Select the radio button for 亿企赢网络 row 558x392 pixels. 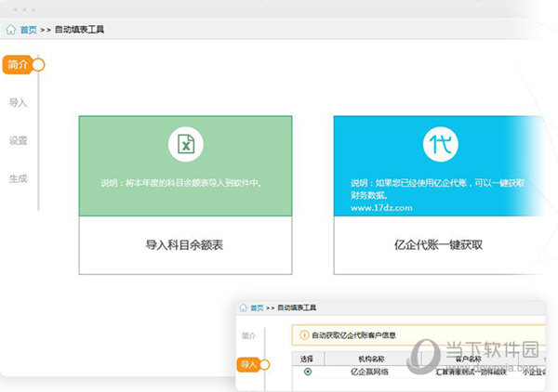308,372
